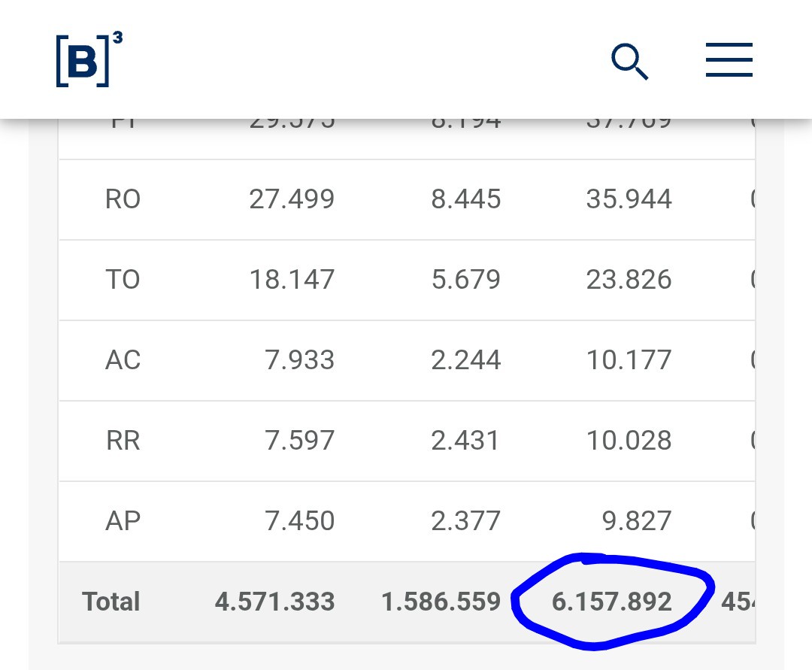Click the TO value 5.679
812x670 pixels.
[466, 280]
